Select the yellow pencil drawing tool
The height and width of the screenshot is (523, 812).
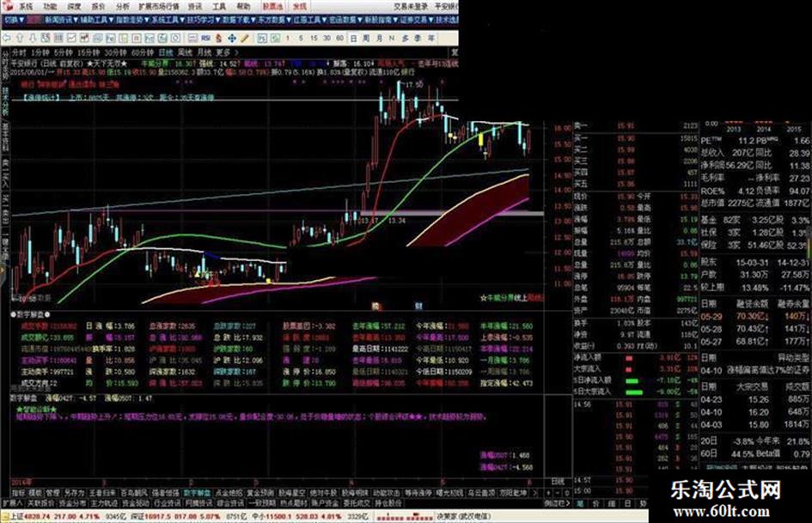coord(245,39)
